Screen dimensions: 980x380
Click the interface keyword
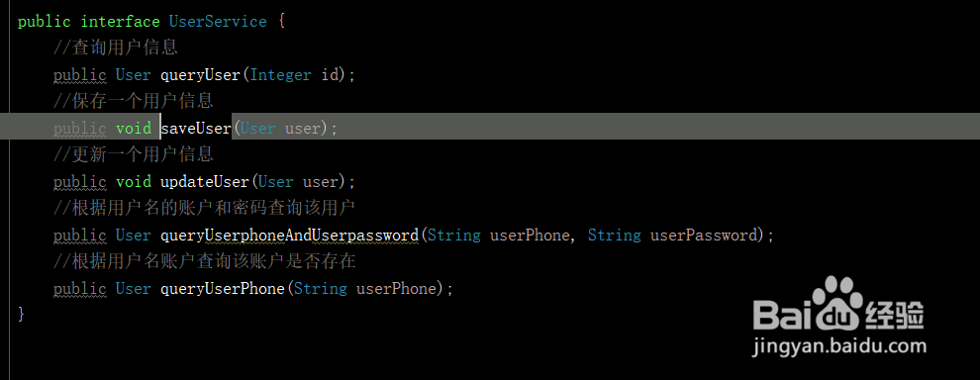(x=120, y=21)
